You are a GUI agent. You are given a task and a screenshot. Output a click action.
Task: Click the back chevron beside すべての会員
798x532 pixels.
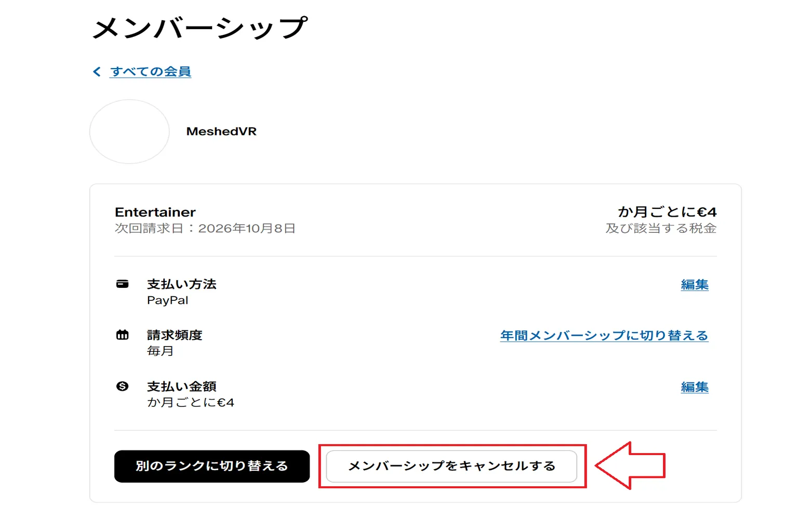click(97, 72)
